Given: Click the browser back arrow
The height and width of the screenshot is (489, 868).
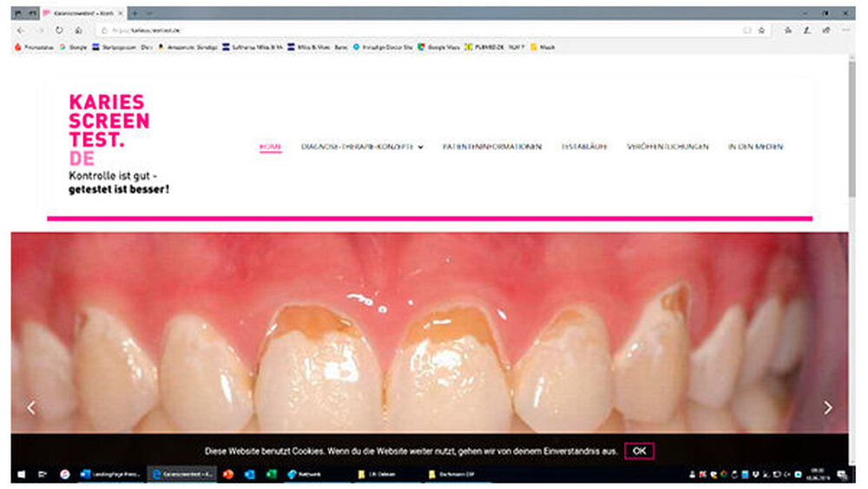Looking at the screenshot, I should pyautogui.click(x=21, y=30).
